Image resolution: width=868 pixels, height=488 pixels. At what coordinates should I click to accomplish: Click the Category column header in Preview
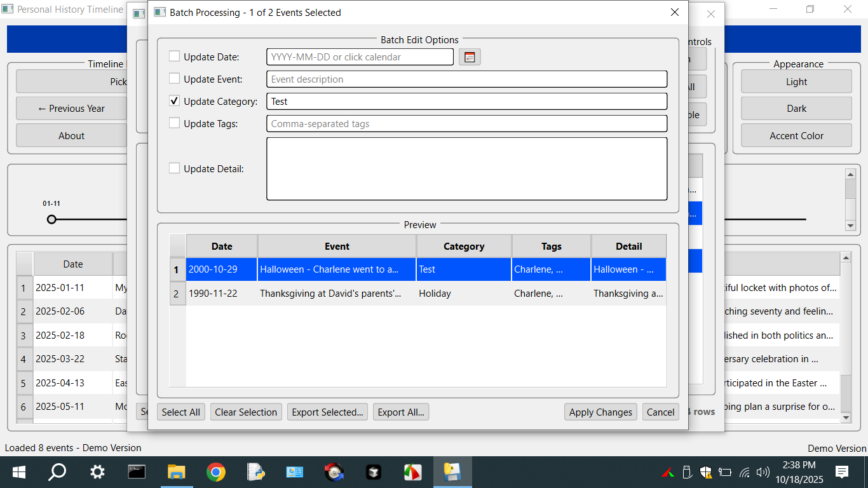pos(464,246)
